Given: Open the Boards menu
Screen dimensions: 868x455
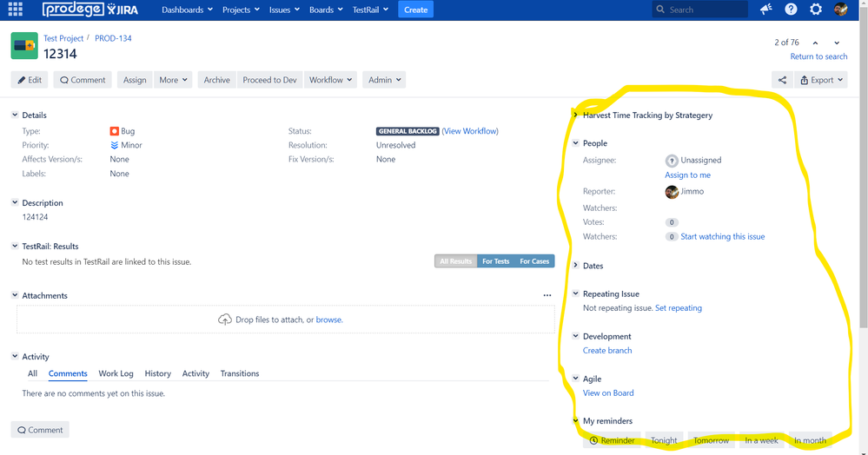Looking at the screenshot, I should (326, 10).
